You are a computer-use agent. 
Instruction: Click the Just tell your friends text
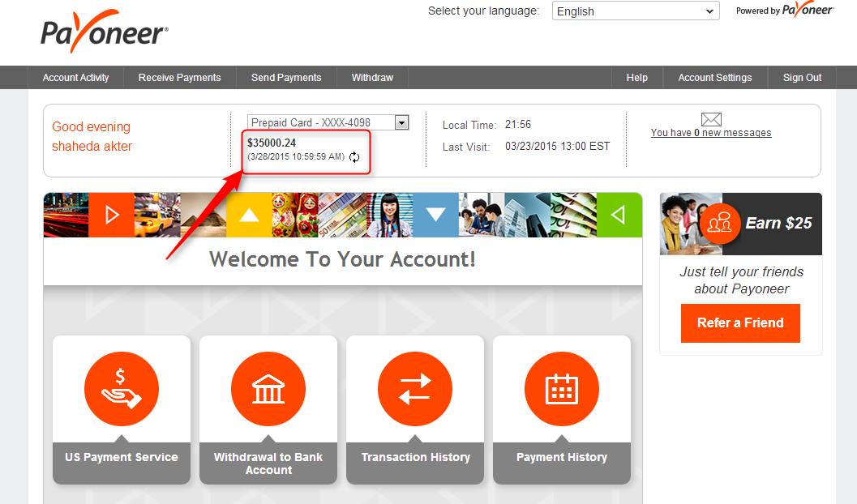tap(741, 280)
